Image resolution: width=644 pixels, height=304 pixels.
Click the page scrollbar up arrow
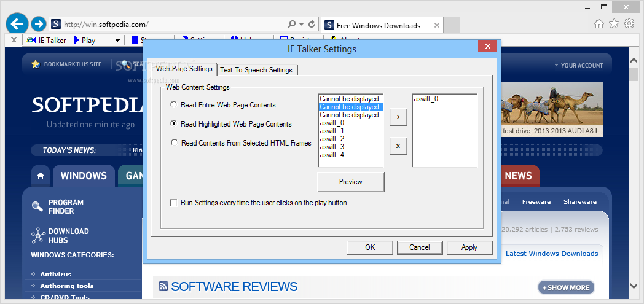click(634, 60)
